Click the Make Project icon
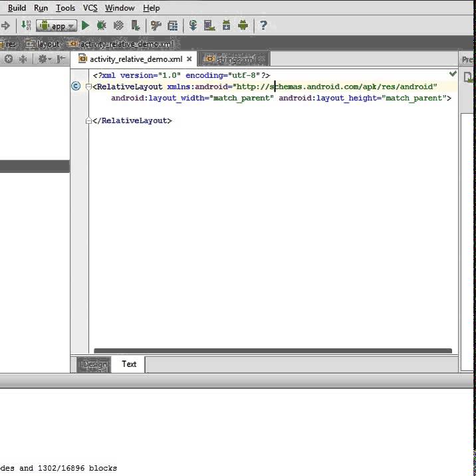 click(26, 25)
